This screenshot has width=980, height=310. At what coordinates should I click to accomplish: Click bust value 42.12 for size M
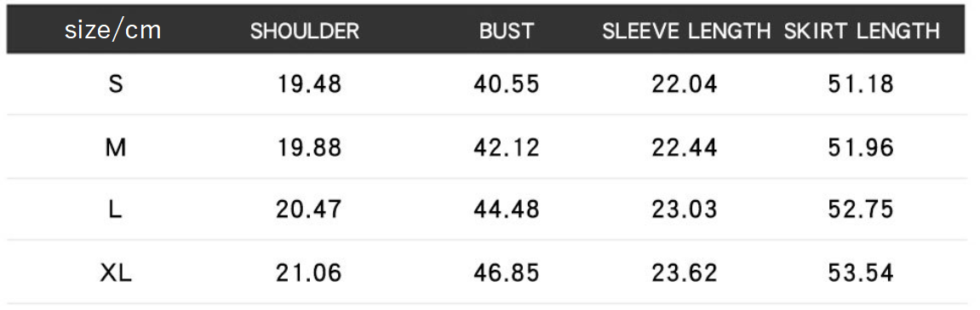pos(507,147)
